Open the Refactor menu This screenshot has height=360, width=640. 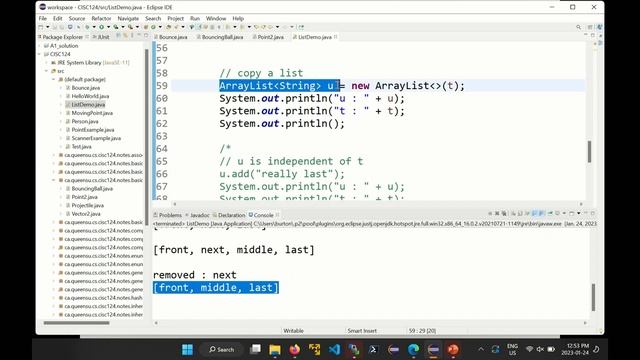click(101, 18)
